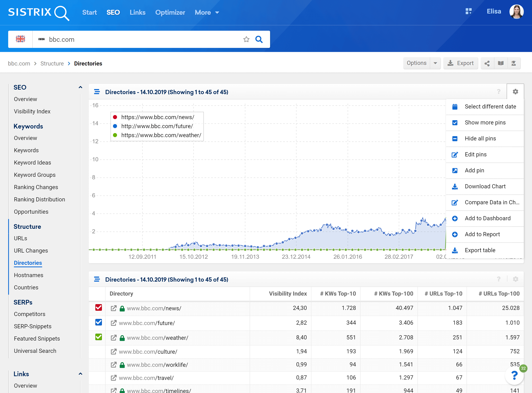Open external link for www.bbc.com/news/

[x=114, y=308]
